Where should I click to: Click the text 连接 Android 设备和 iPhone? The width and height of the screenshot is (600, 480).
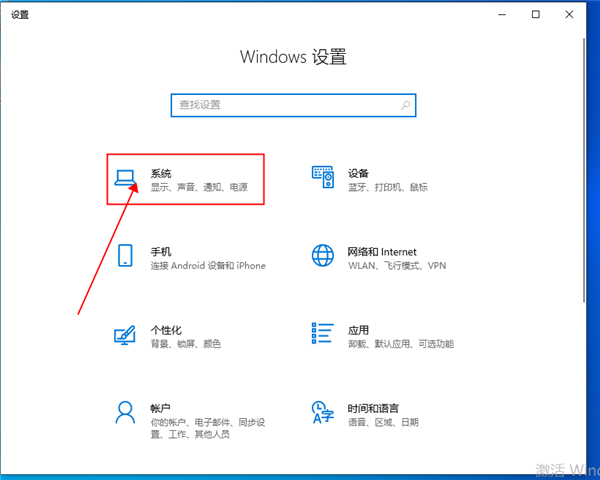pyautogui.click(x=208, y=266)
